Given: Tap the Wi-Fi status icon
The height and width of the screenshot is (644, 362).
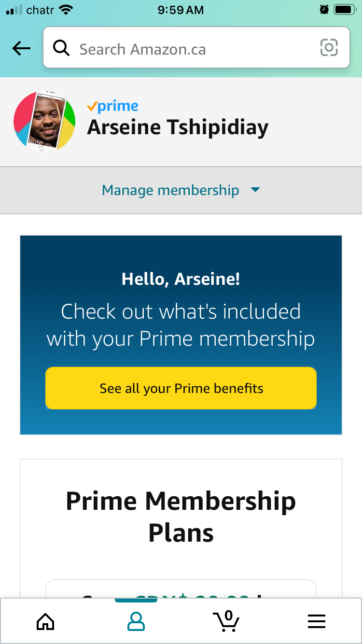Looking at the screenshot, I should 65,10.
